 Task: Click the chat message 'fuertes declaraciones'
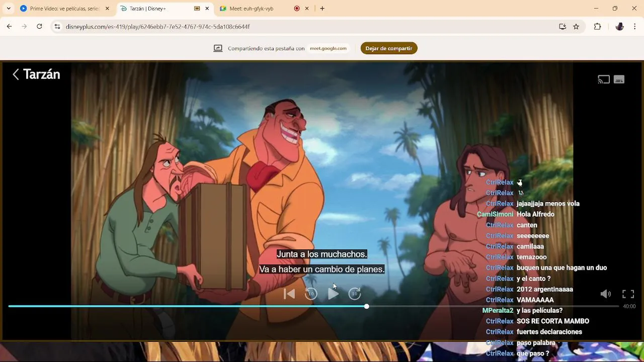coord(549,332)
